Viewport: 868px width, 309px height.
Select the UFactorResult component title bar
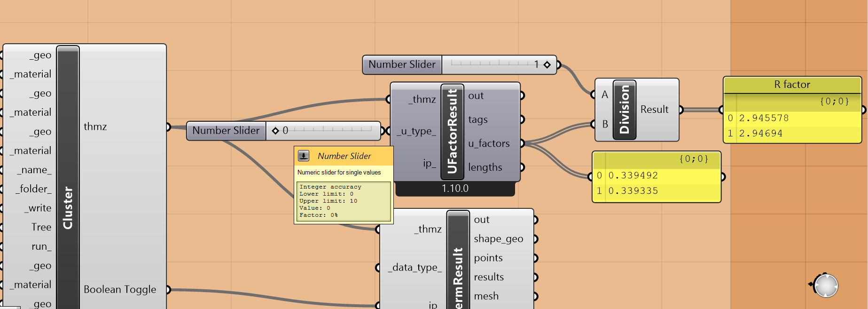452,132
